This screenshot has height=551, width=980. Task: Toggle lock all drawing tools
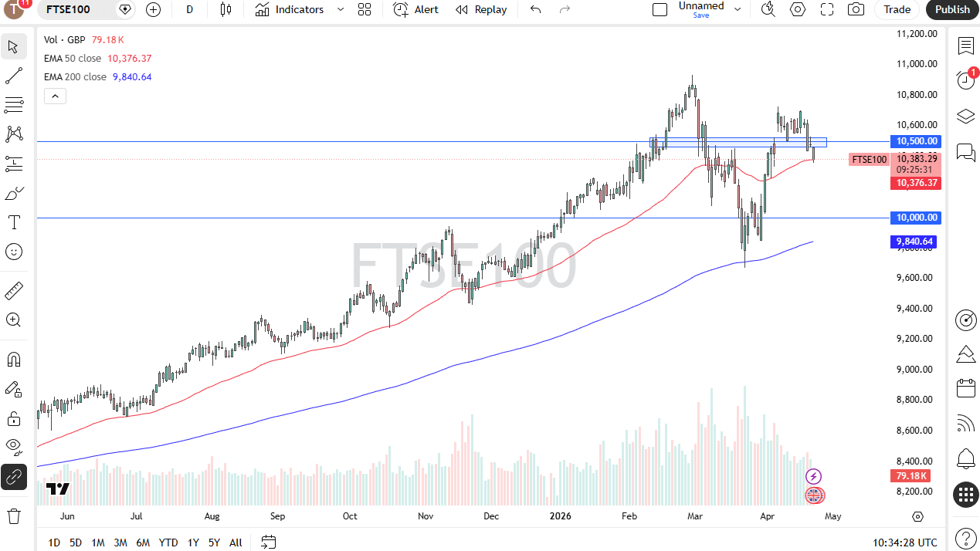[14, 418]
